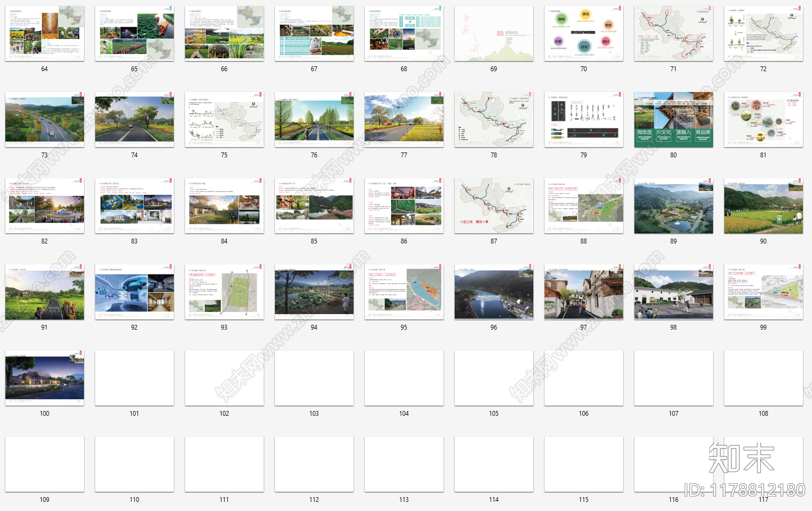Select white building plaza slide 98
812x511 pixels.
pos(673,292)
